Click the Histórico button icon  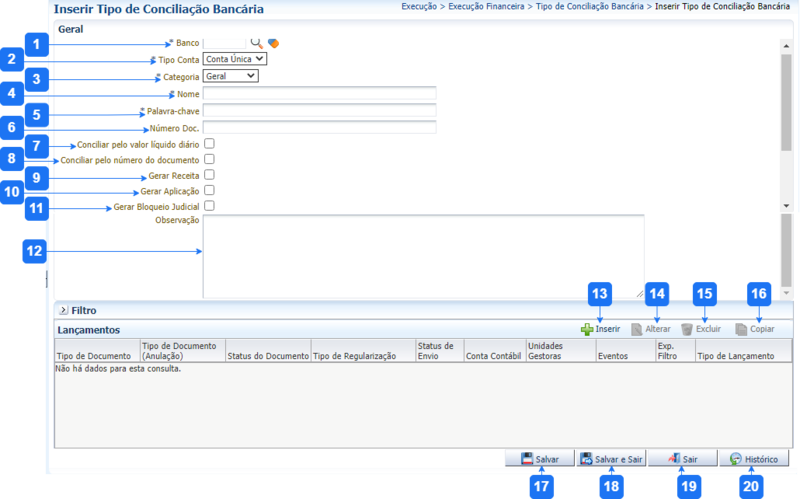tap(736, 459)
